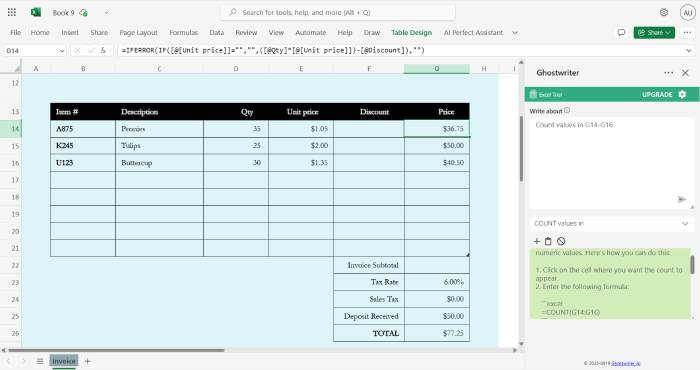Expand the workbook title dropdown
Screen dimensions: 700x370
click(x=106, y=13)
